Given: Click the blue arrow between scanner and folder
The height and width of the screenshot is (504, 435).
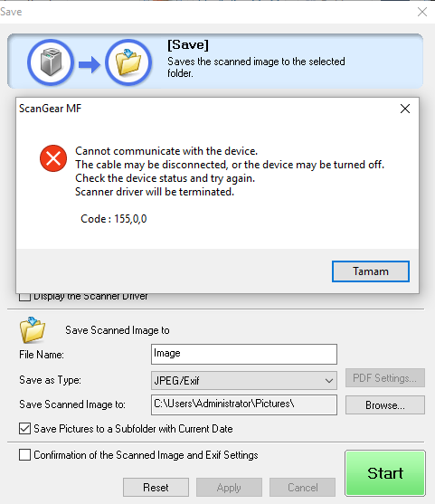Looking at the screenshot, I should point(90,64).
